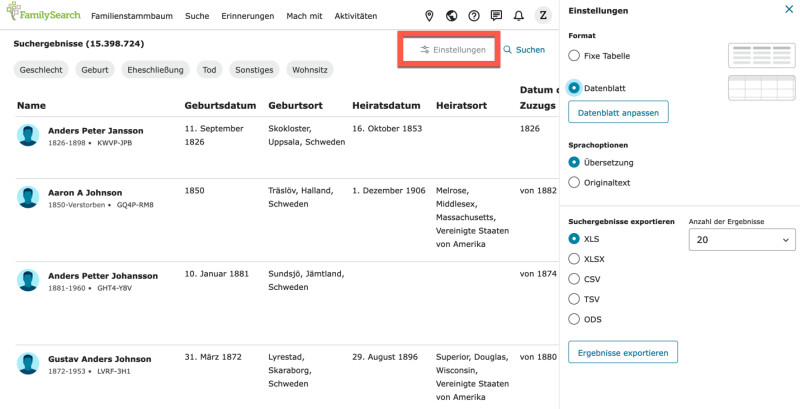The image size is (800, 409).
Task: Click the date 29. August 1896
Action: pyautogui.click(x=385, y=357)
